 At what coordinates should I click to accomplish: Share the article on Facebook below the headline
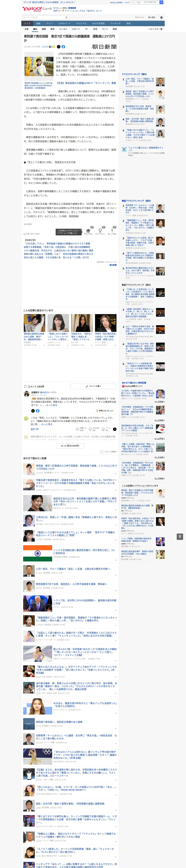63,47
